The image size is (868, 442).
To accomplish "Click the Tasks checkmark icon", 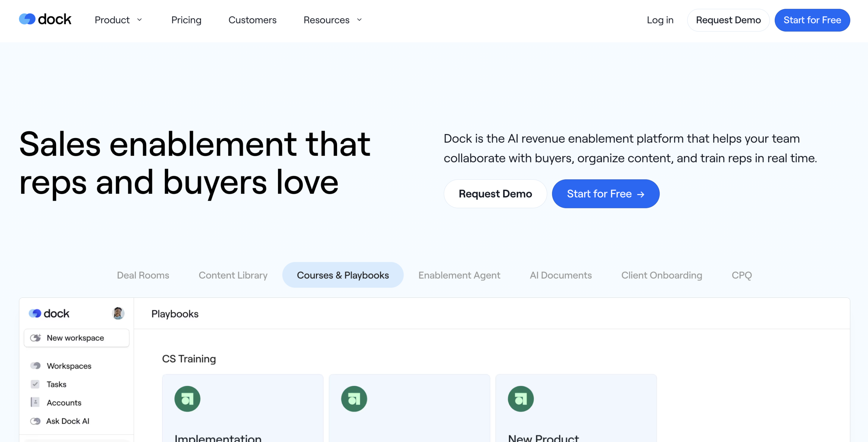I will [35, 384].
